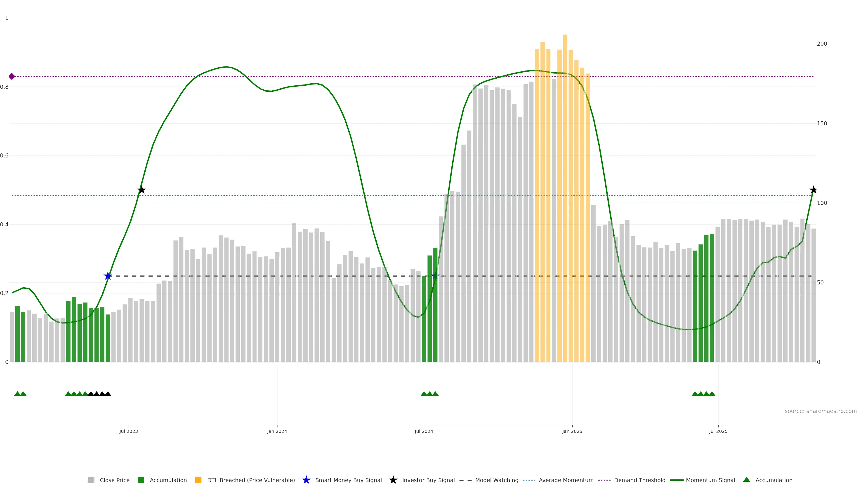Image resolution: width=868 pixels, height=488 pixels.
Task: Click the black Investor Buy star at far right
Action: point(813,190)
